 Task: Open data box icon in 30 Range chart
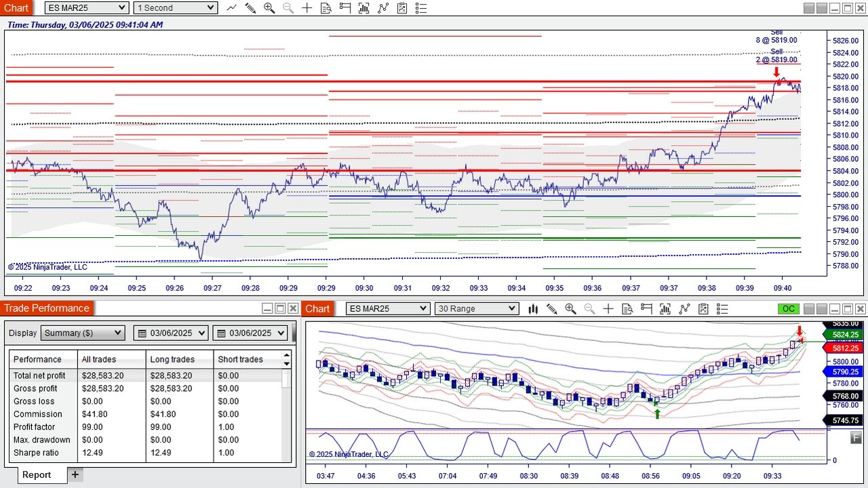point(627,309)
